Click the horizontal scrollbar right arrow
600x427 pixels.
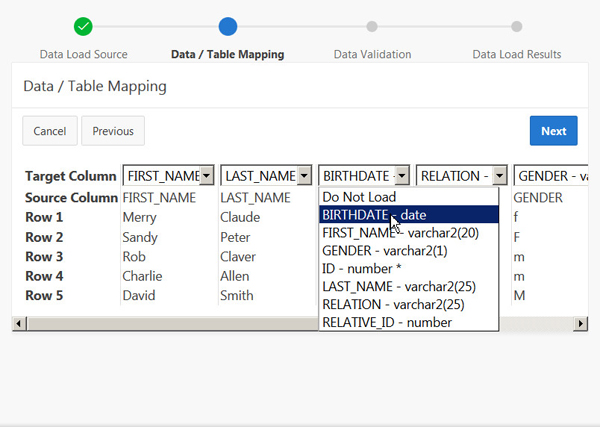click(580, 324)
